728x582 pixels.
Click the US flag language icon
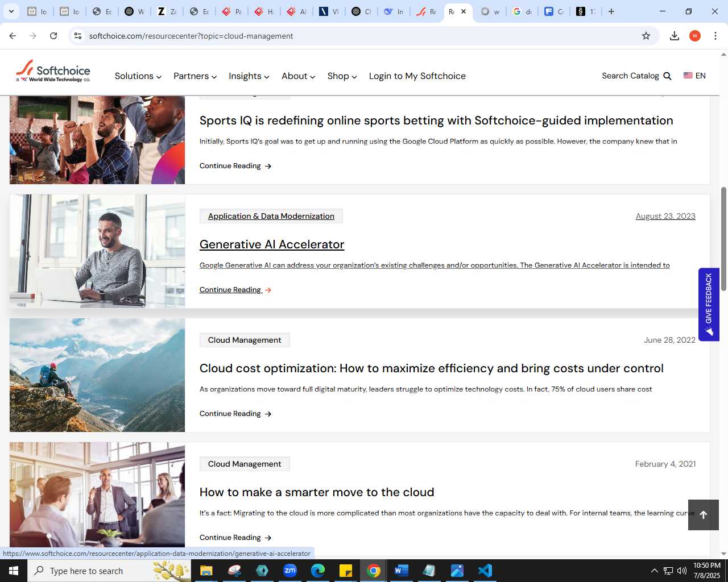coord(688,76)
